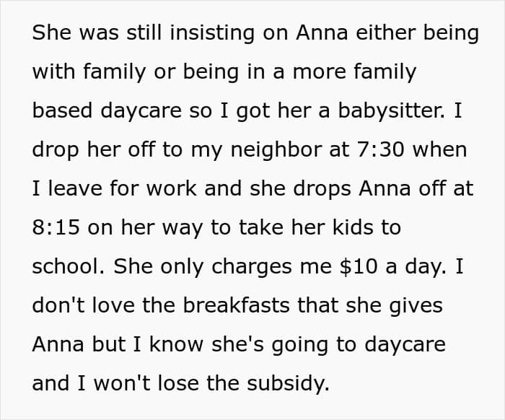Click the word "gives"

[416, 306]
